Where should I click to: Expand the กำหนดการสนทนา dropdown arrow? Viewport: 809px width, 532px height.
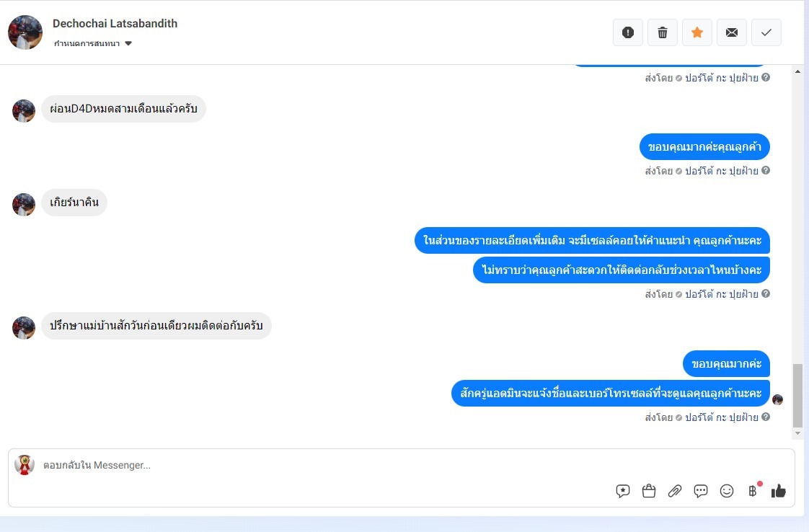128,43
